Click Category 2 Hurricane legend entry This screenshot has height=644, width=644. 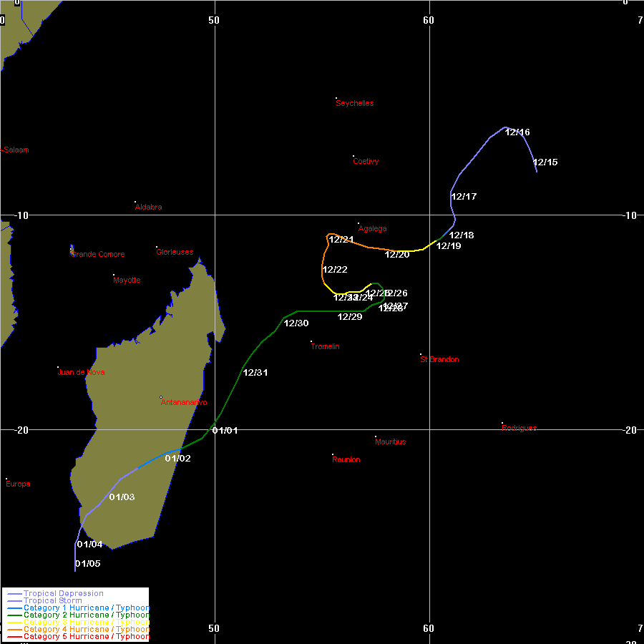tap(86, 615)
